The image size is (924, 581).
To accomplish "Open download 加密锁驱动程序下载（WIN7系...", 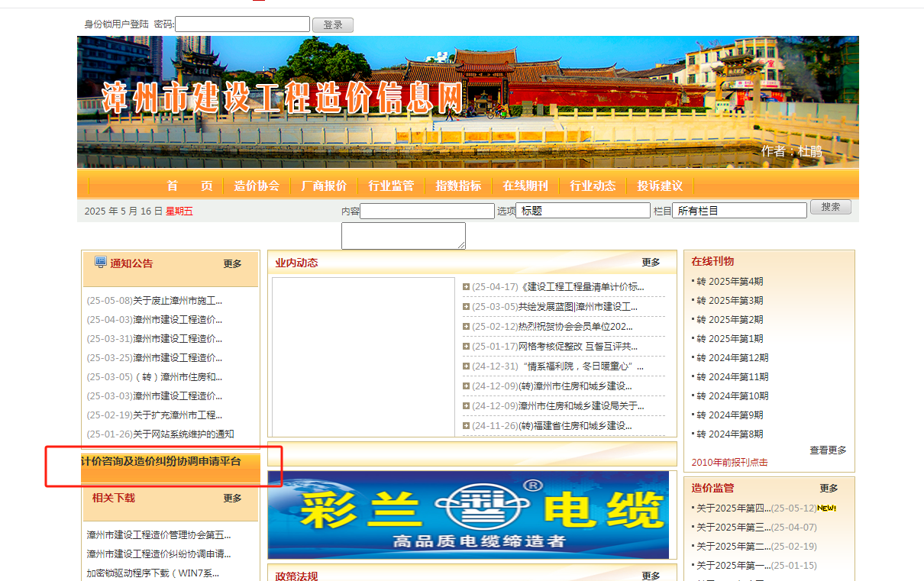I will (x=153, y=573).
